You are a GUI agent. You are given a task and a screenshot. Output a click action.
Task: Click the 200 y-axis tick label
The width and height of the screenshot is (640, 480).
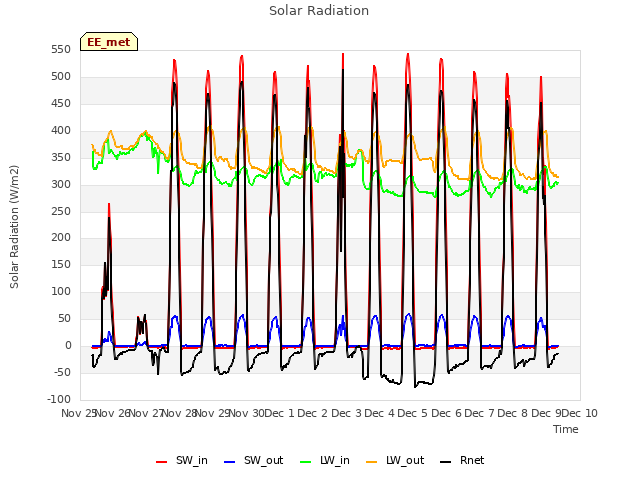tap(61, 238)
